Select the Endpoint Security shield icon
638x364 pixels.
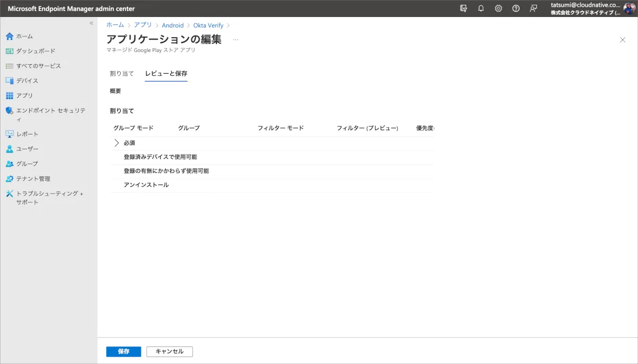[9, 111]
